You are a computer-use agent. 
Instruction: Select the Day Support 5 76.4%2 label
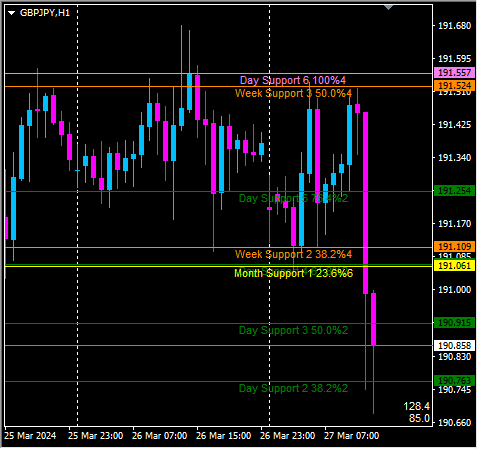[x=293, y=198]
